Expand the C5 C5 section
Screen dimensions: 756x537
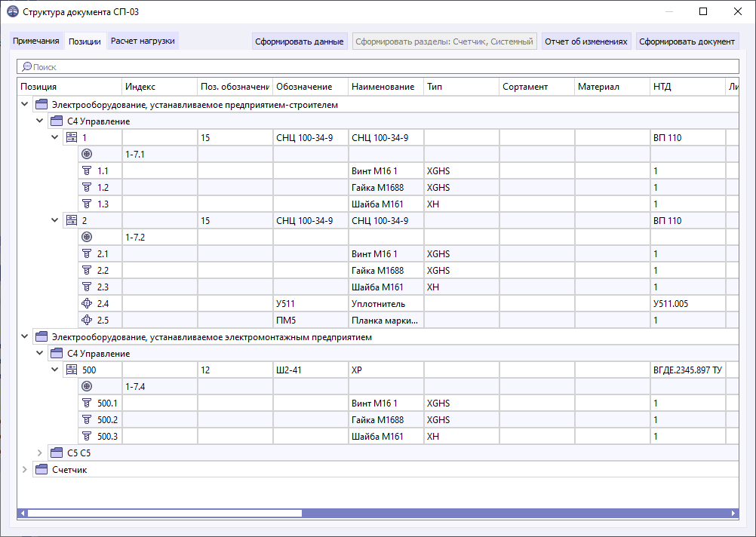tap(38, 453)
